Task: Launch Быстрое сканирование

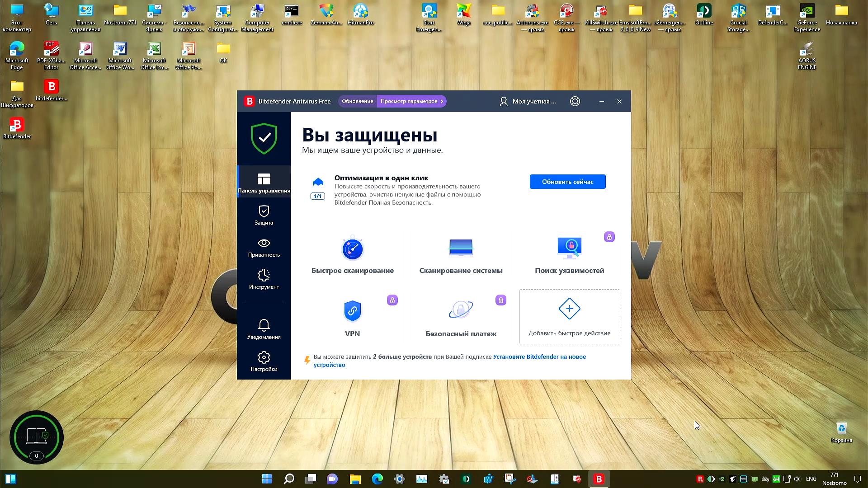Action: tap(352, 255)
